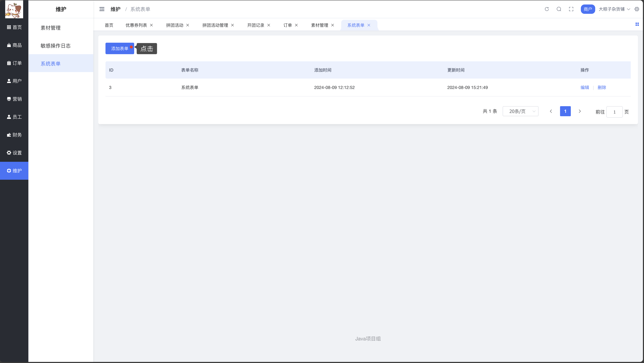
Task: Go to next page arrow
Action: point(580,112)
